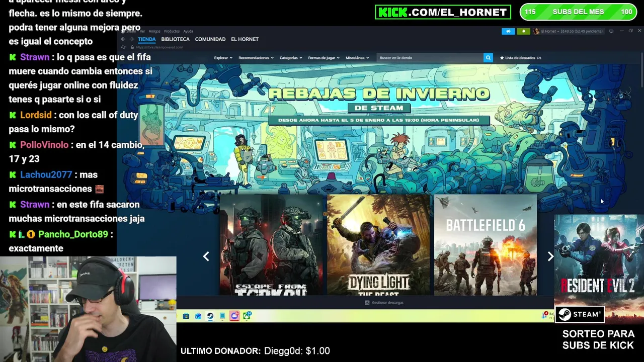Open the Steam menu
Image resolution: width=644 pixels, height=362 pixels.
tap(131, 31)
